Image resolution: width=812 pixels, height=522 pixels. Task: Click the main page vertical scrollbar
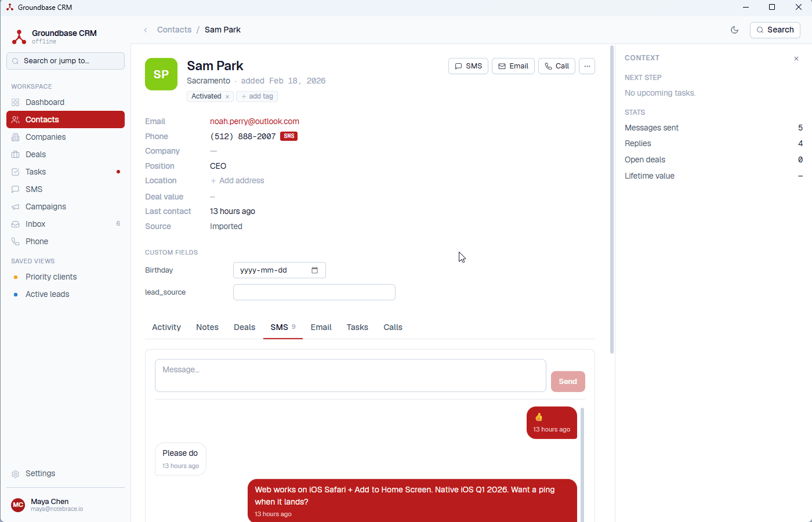point(611,200)
